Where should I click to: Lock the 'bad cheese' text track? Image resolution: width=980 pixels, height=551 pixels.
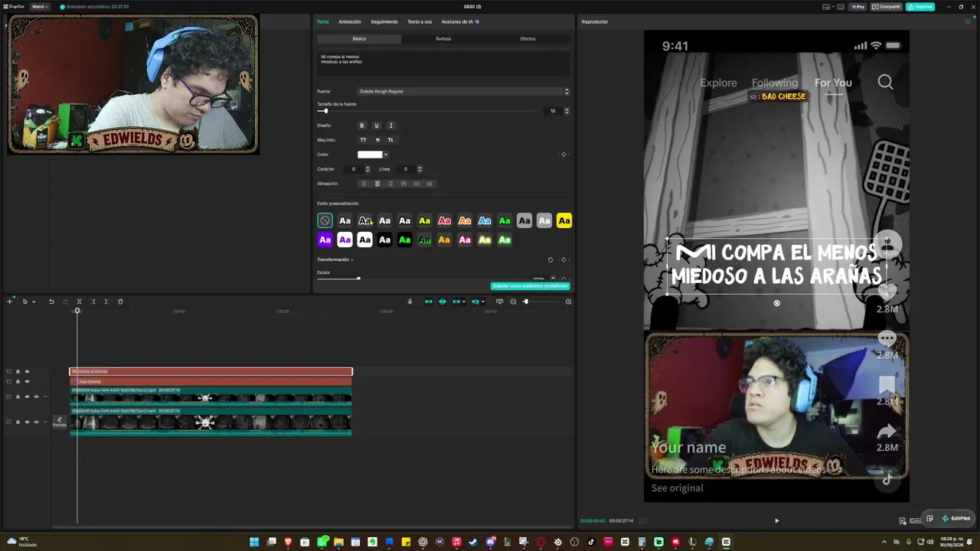coord(18,382)
